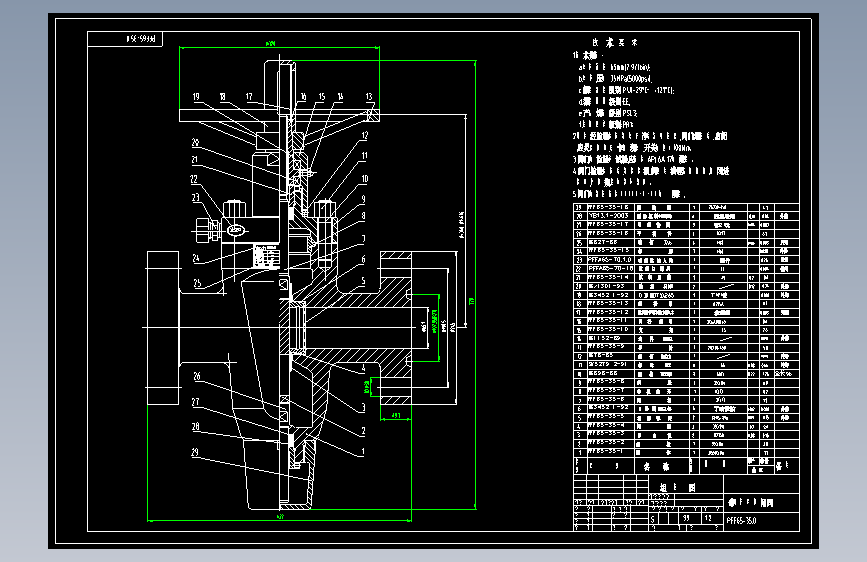Screen dimensions: 867x562
Task: Pick callout number 17 on the valve drawing
Action: click(249, 96)
